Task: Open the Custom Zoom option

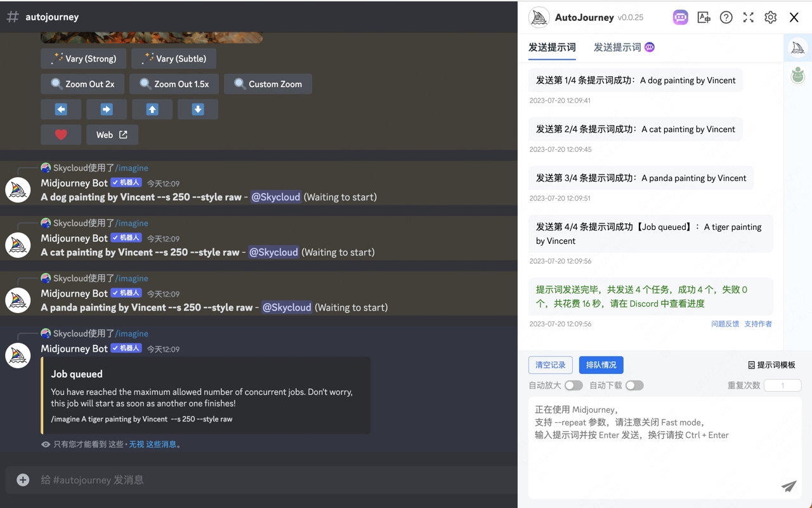Action: coord(268,84)
